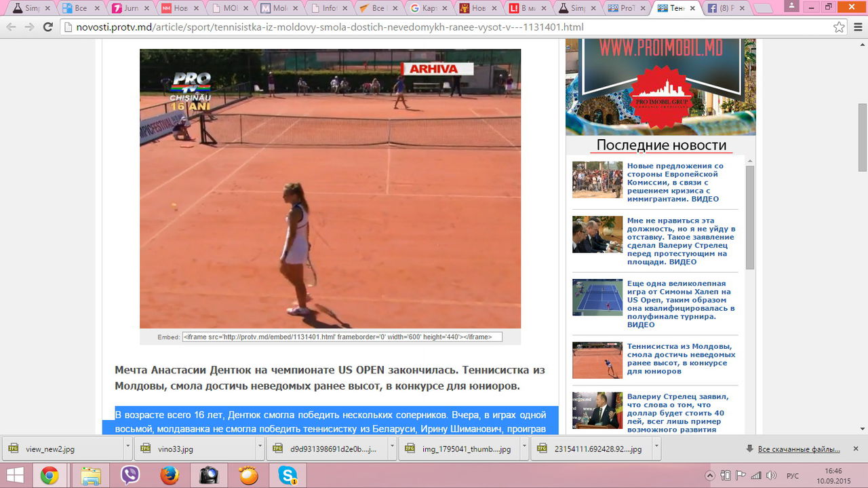
Task: Open the view_new2.jpg download menu arrow
Action: pyautogui.click(x=127, y=449)
